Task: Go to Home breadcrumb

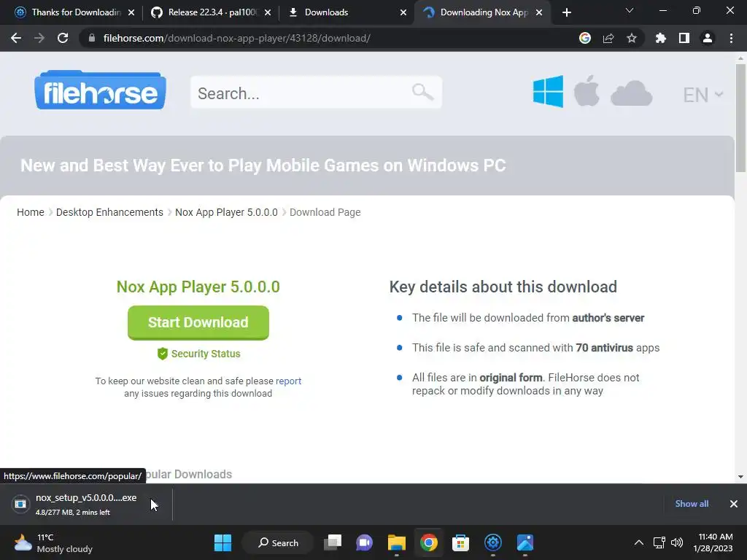Action: point(31,212)
